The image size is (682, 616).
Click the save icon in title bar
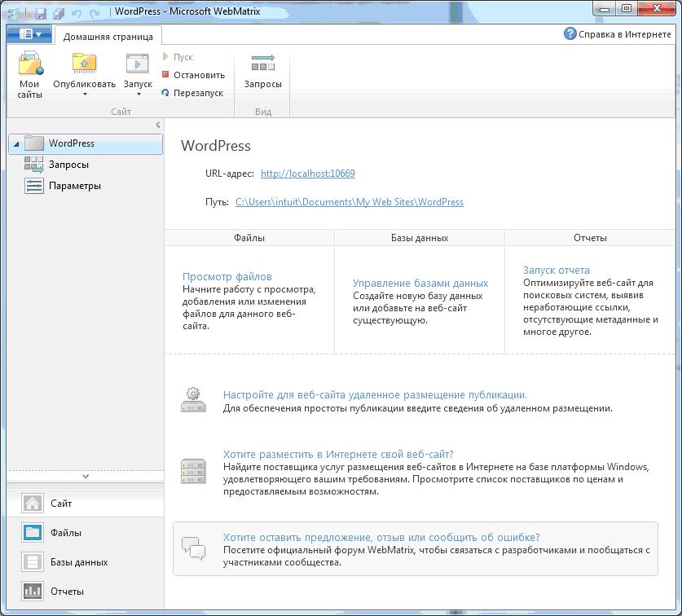click(41, 13)
